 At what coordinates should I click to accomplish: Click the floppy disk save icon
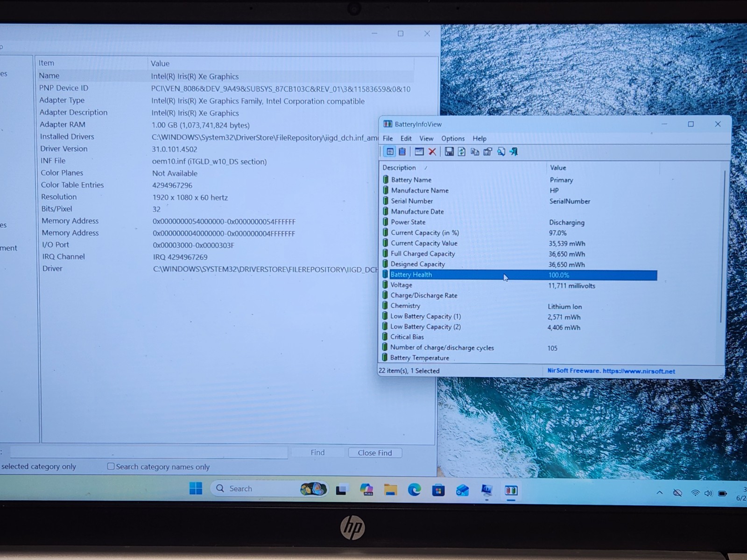(449, 152)
